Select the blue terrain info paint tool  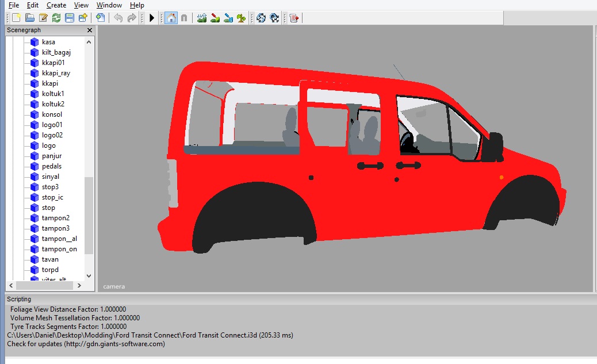pos(228,18)
